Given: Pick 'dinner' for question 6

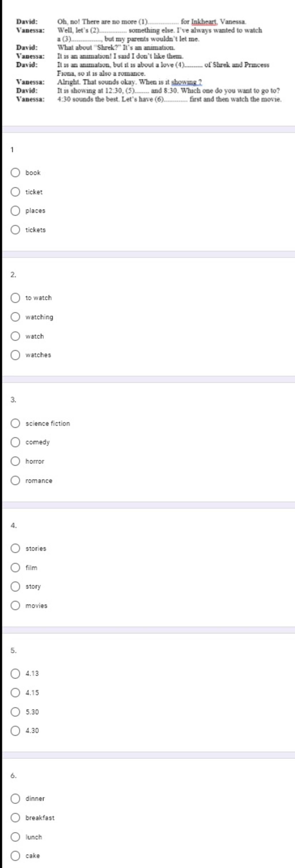Looking at the screenshot, I should (15, 799).
